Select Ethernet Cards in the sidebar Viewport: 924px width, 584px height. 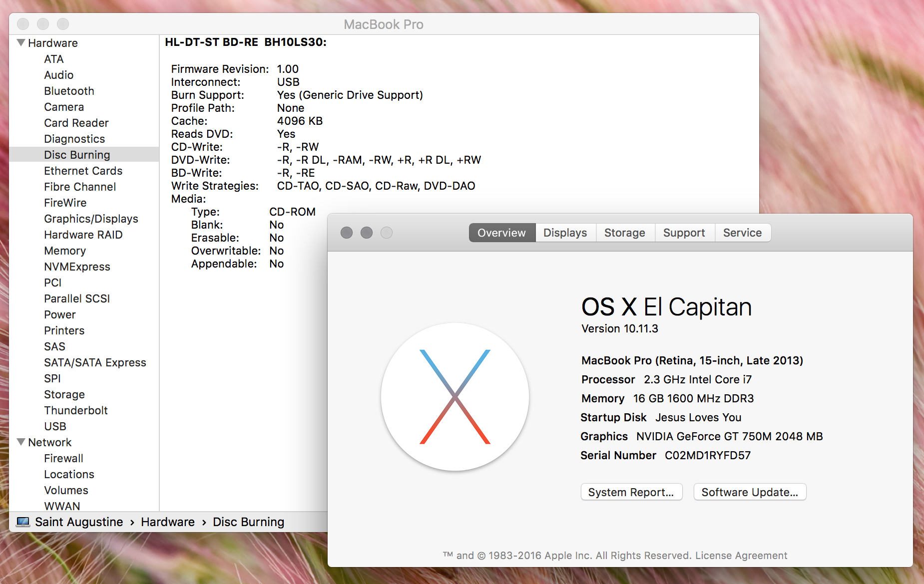click(x=83, y=171)
